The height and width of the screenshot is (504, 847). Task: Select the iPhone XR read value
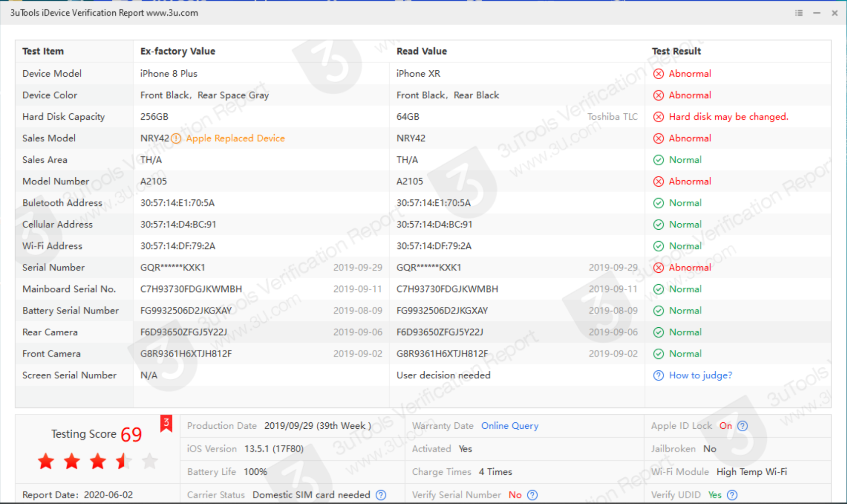[418, 74]
